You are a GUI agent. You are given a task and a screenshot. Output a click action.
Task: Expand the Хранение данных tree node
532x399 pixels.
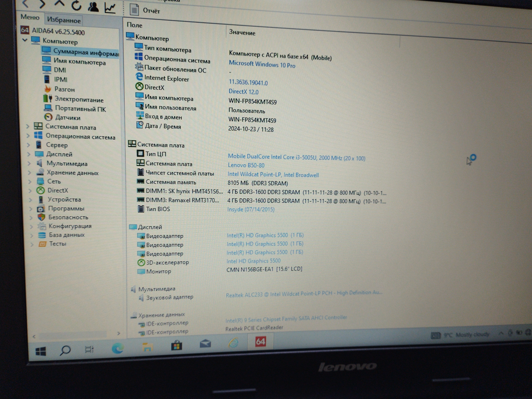[29, 172]
